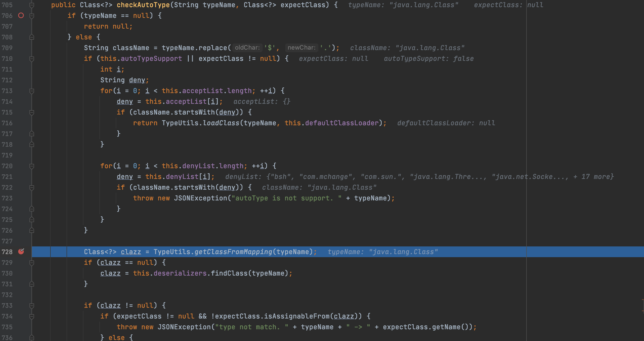Click the "autoType is not support. " string
644x341 pixels.
(286, 198)
